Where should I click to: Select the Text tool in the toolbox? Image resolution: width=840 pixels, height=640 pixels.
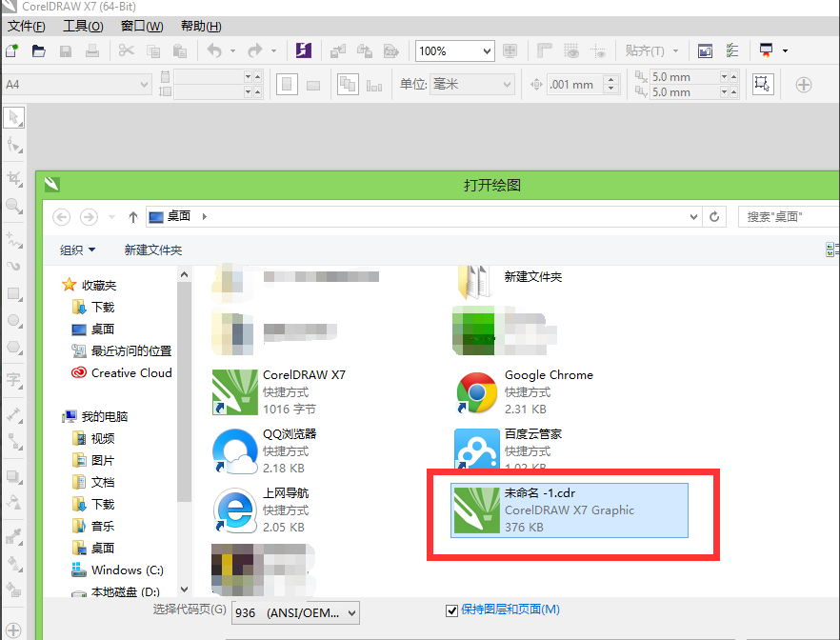14,380
